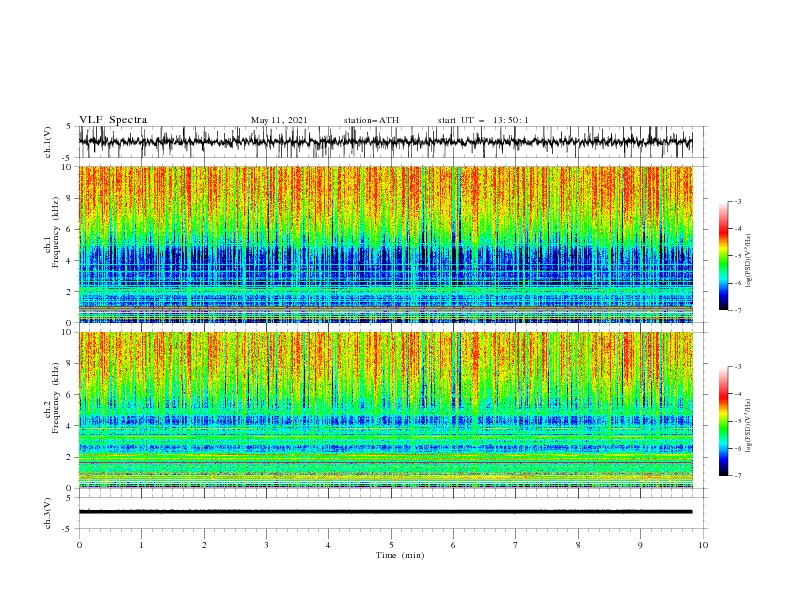Click time axis tick label "10"
This screenshot has height=612, width=792.
[703, 545]
